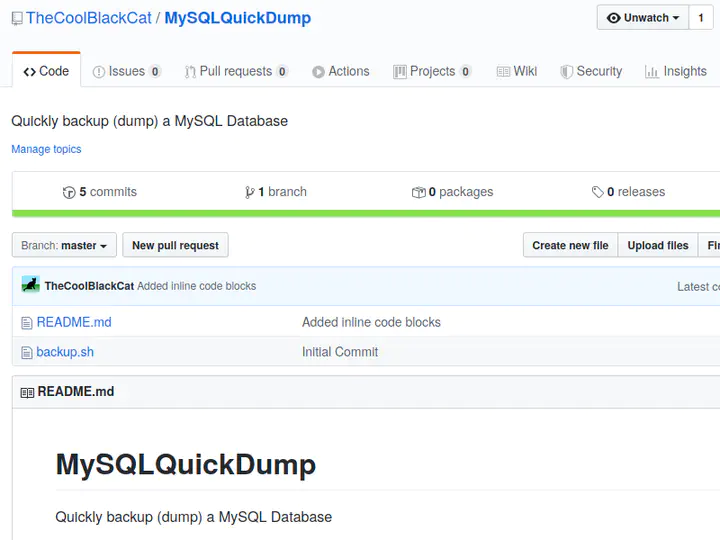
Task: Click the MySQLQuickDump README heading
Action: 186,465
